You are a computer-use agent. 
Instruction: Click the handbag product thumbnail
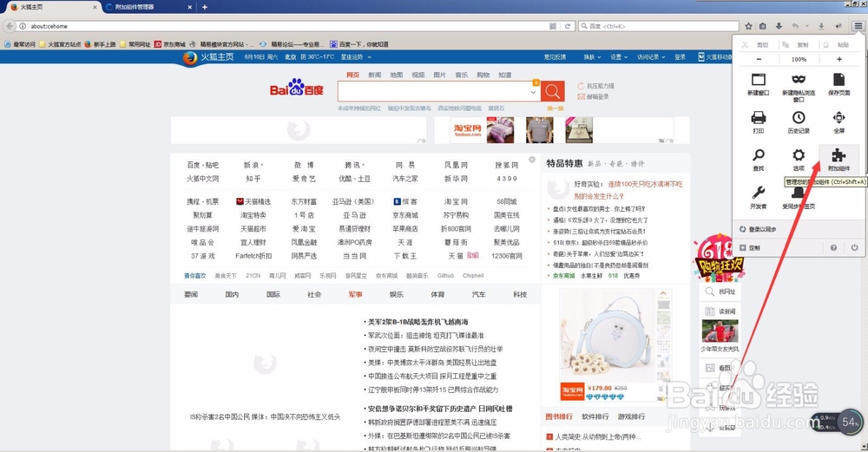[x=607, y=335]
